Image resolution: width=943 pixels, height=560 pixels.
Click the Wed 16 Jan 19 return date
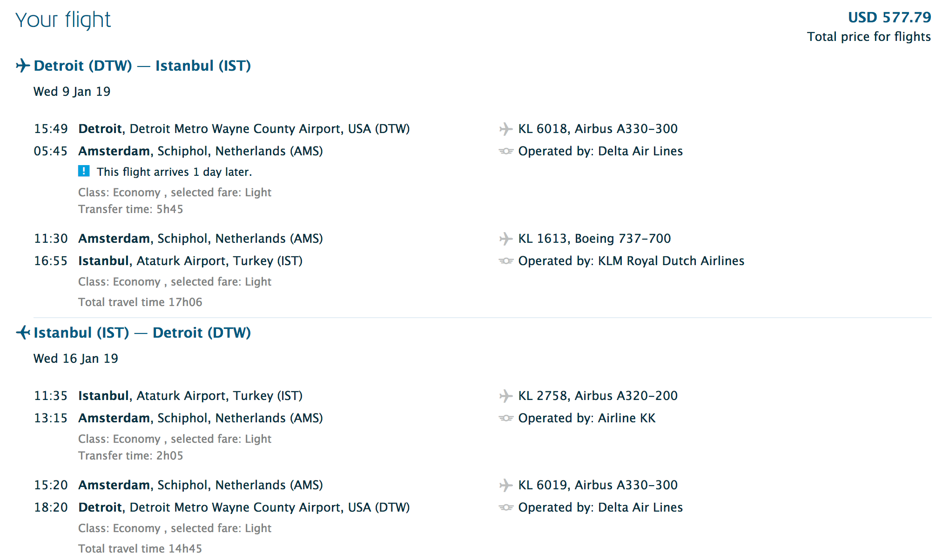point(76,359)
